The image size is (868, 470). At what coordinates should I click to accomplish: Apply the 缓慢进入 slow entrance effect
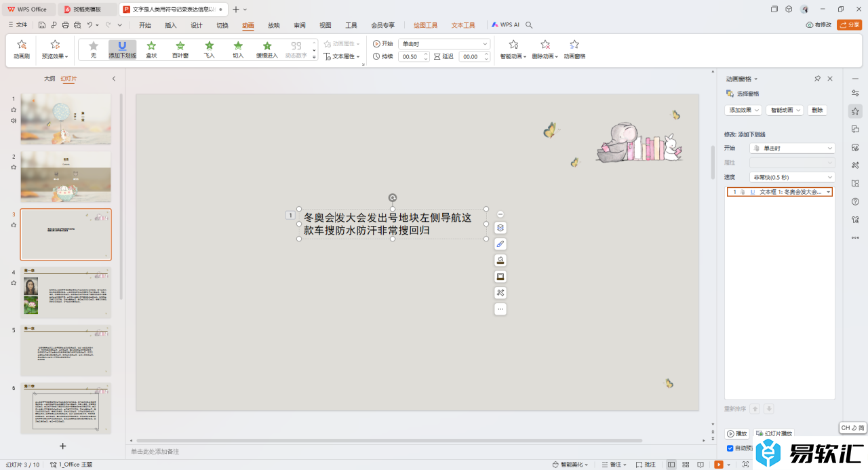click(267, 50)
